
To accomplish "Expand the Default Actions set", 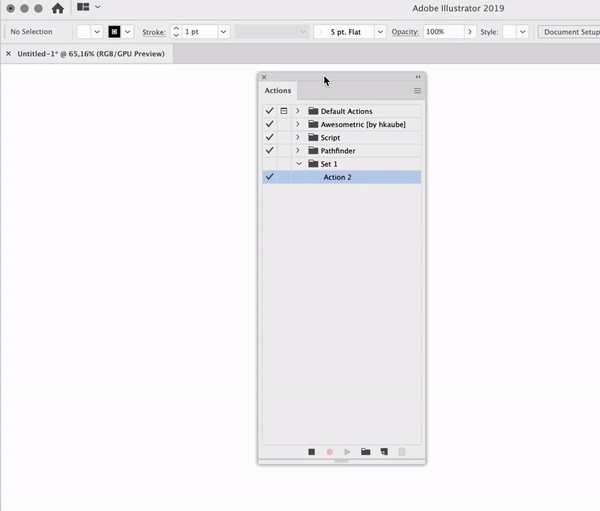I will tap(298, 111).
